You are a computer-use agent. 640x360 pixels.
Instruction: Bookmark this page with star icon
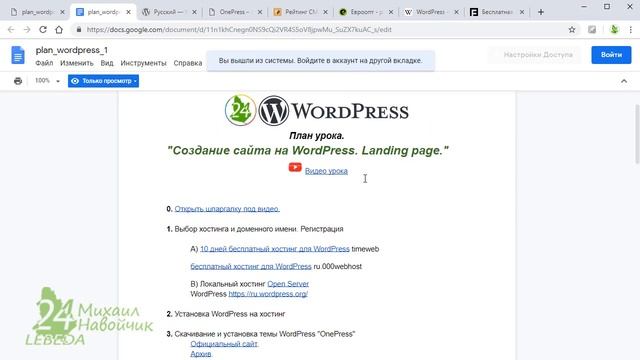click(572, 29)
